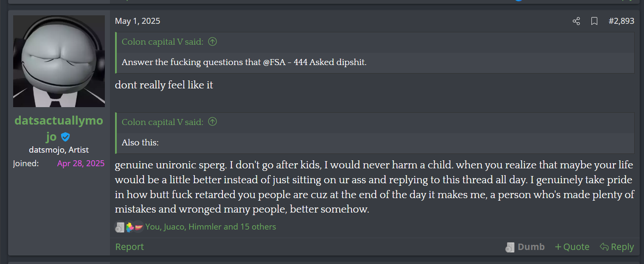The width and height of the screenshot is (644, 264).
Task: Click the up-arrow in the first quote header
Action: coord(213,42)
